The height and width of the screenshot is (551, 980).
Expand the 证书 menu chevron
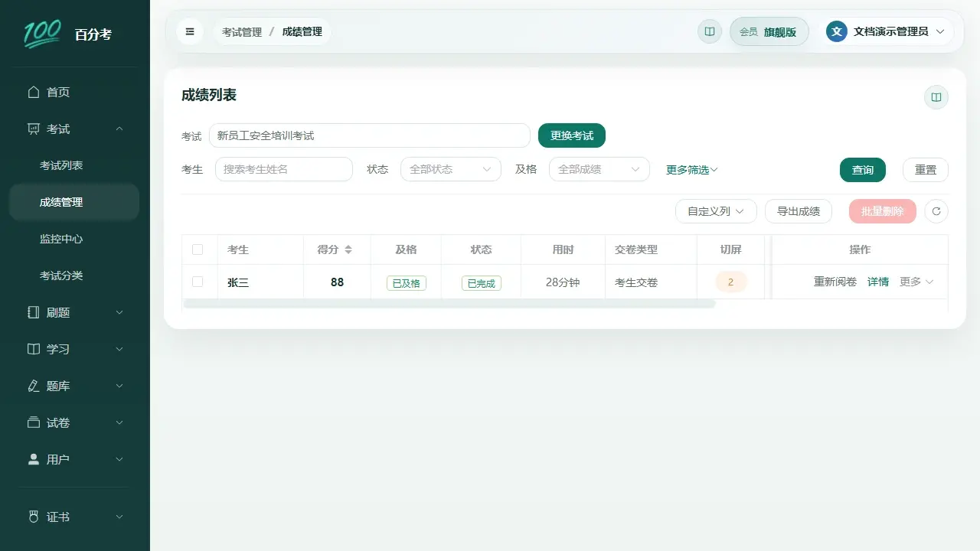click(x=119, y=517)
